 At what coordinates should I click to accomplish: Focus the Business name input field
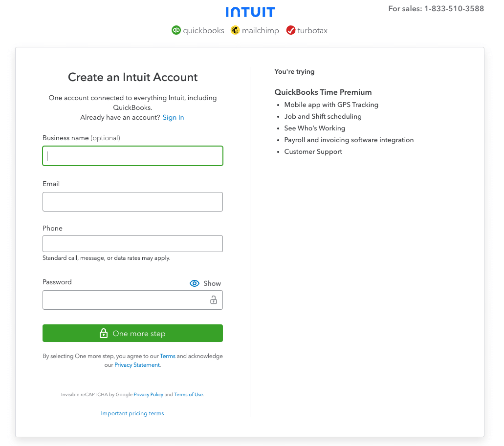133,156
